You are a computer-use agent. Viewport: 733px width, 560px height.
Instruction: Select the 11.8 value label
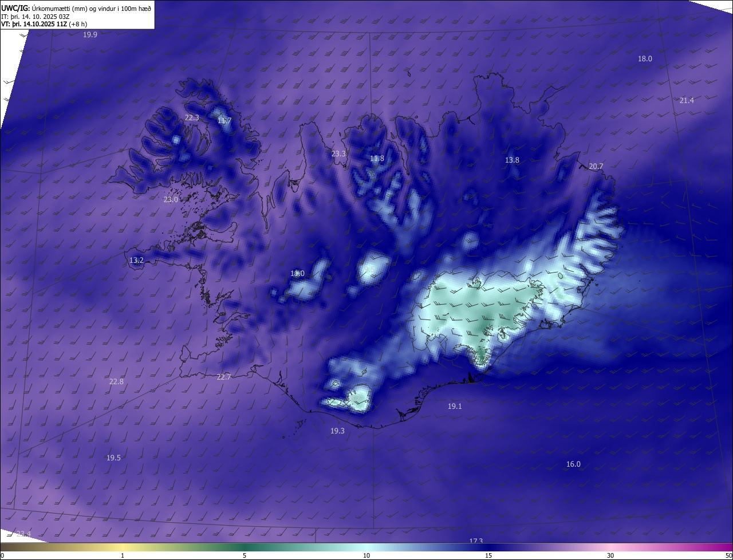377,159
